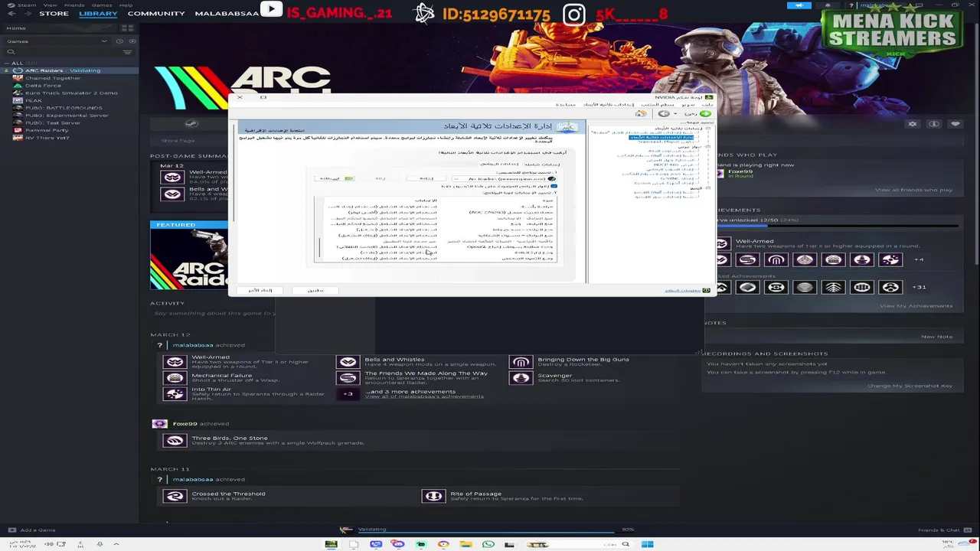
Task: Toggle NVIDIA show only programs found checkbox
Action: tap(554, 185)
